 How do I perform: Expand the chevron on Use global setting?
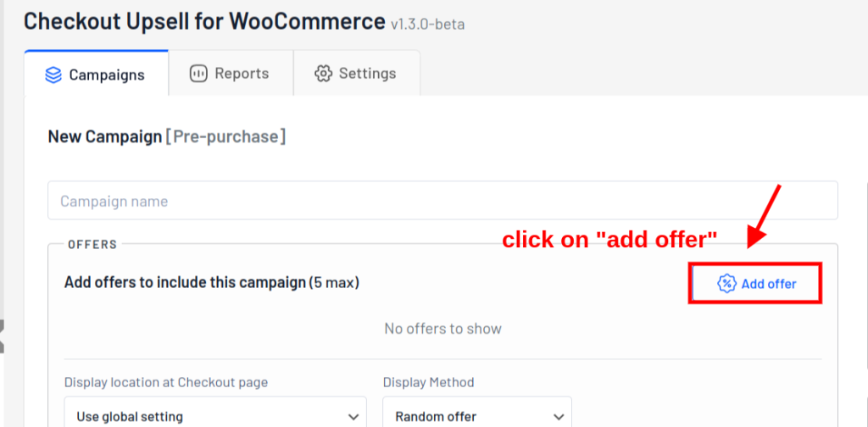pyautogui.click(x=353, y=417)
